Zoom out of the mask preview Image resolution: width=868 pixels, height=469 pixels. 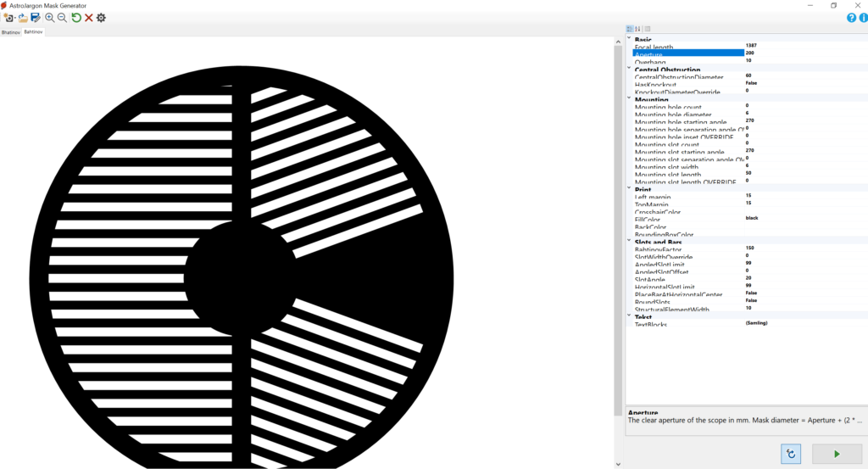(x=62, y=18)
